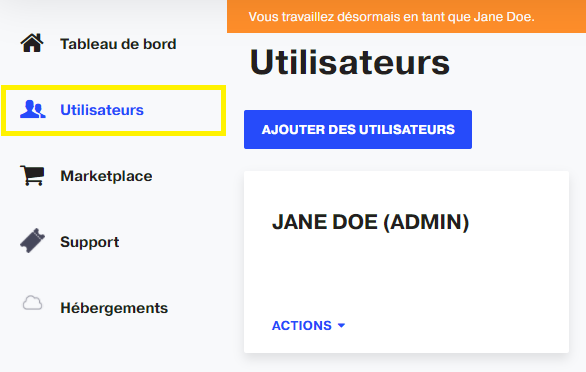
Task: Click the shopping cart Marketplace icon
Action: (x=32, y=176)
